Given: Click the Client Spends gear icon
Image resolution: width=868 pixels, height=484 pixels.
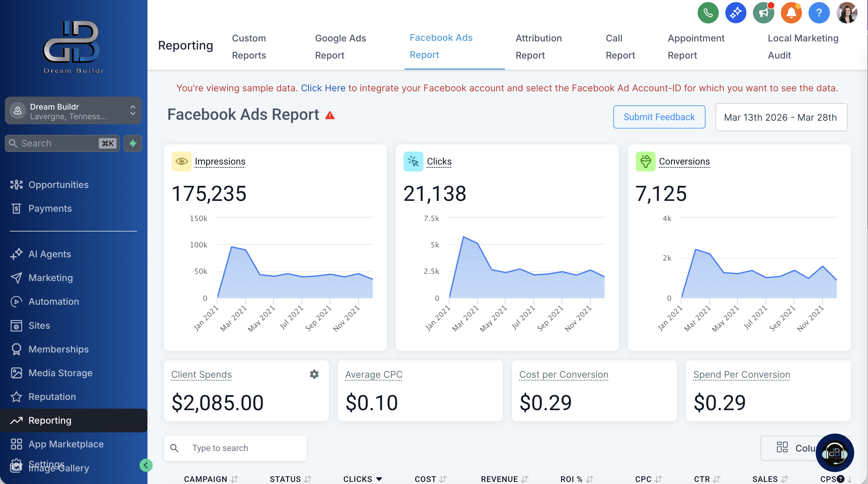Looking at the screenshot, I should (314, 374).
